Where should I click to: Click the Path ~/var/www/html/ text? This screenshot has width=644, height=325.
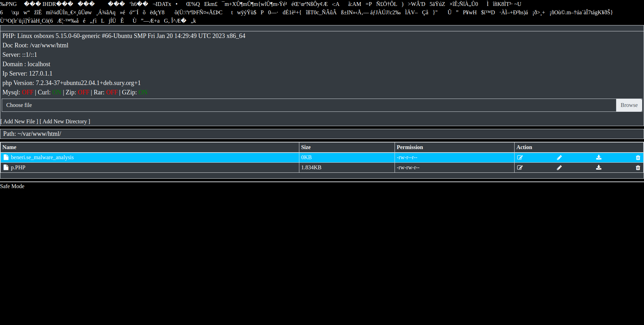click(32, 134)
